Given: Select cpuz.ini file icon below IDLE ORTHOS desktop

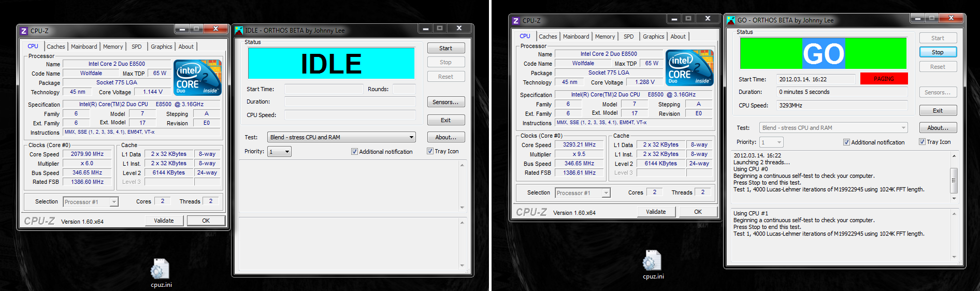Looking at the screenshot, I should pyautogui.click(x=160, y=269).
